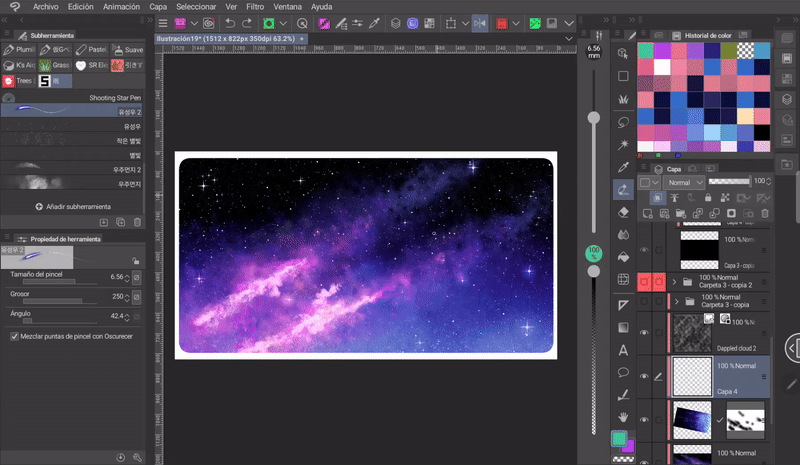Open the Animación menu

pos(119,6)
